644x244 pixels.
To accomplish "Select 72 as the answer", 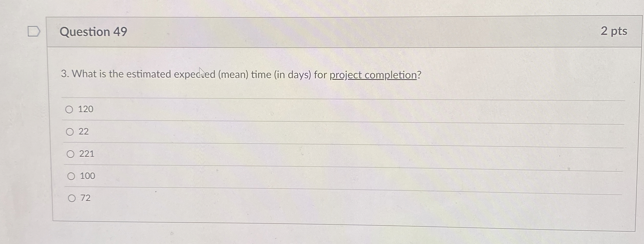I will 72,198.
